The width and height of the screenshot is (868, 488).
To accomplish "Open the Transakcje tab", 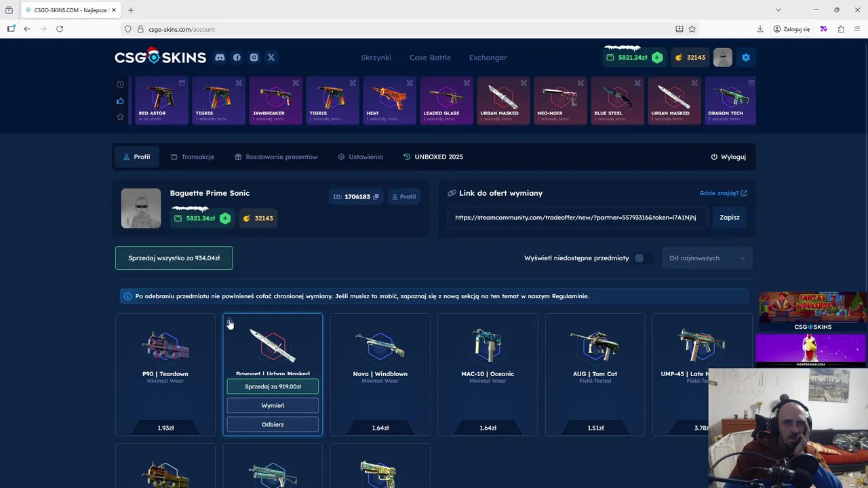I will pos(192,157).
